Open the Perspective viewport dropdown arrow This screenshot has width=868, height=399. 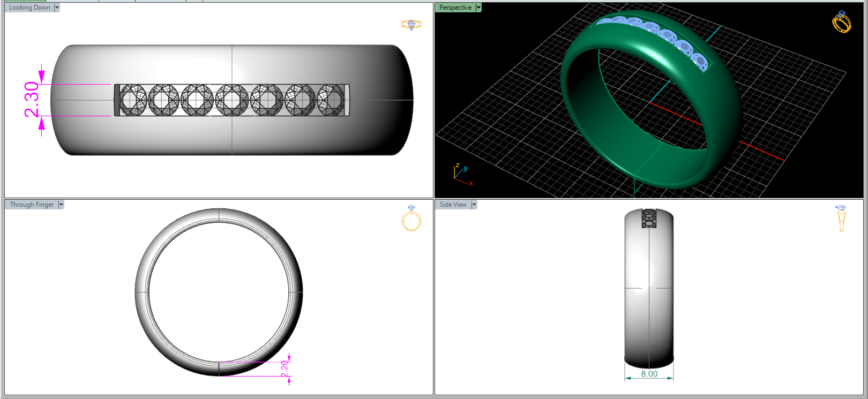[479, 7]
